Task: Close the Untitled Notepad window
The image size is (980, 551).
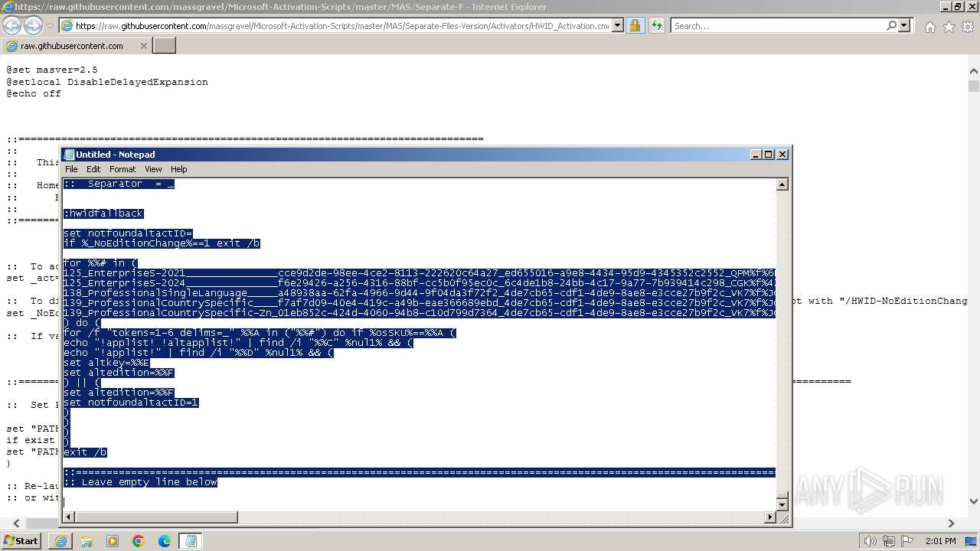Action: click(x=782, y=155)
